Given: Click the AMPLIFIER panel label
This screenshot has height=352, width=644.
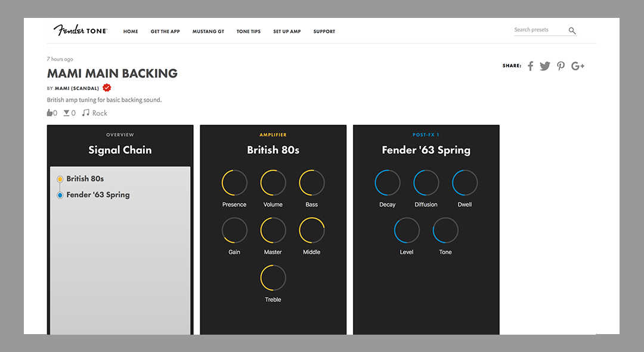Looking at the screenshot, I should [273, 135].
